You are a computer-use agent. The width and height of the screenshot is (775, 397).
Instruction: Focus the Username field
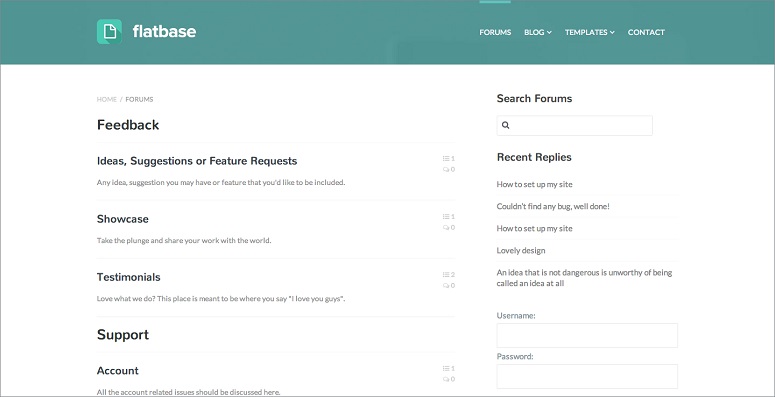click(587, 336)
